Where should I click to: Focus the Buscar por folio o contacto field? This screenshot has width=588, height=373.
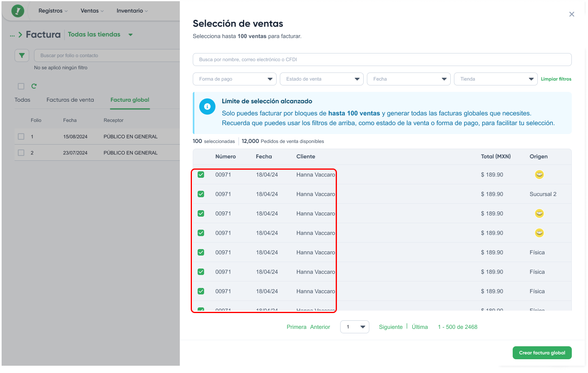[x=107, y=55]
